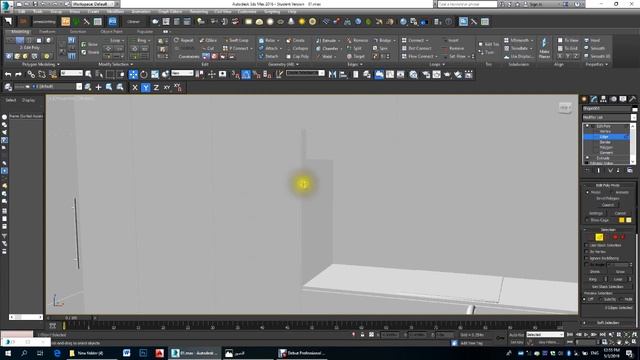Select the Animate radio in Edit Poly Mode

pos(611,192)
